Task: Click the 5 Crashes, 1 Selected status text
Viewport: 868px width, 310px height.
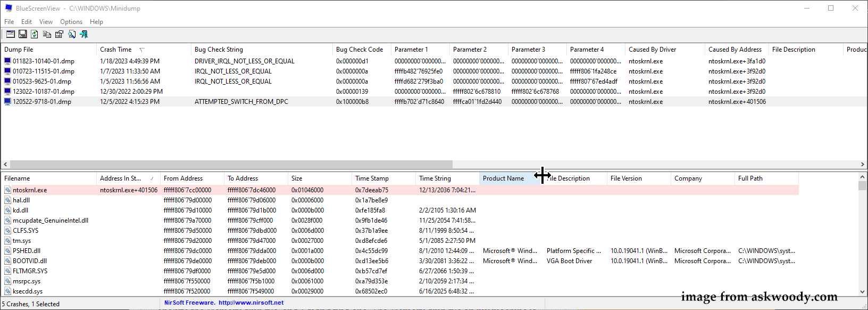Action: [30, 304]
